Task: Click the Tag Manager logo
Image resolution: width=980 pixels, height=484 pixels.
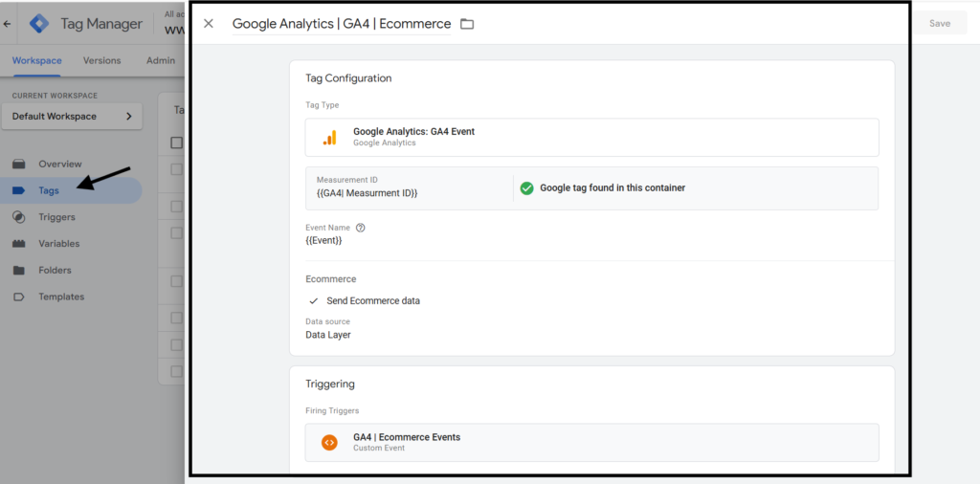Action: pyautogui.click(x=39, y=24)
